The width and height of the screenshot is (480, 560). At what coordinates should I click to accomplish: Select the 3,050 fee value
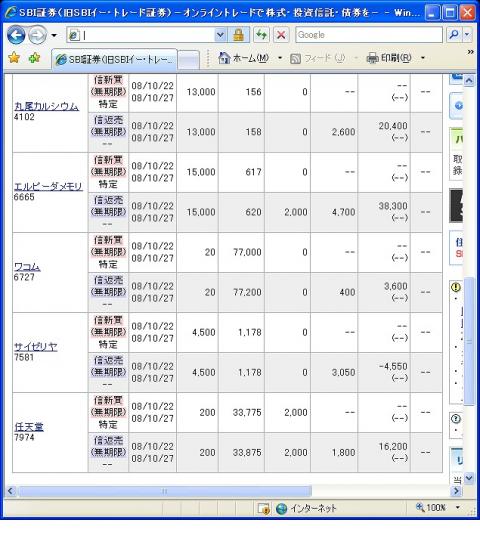pos(343,372)
